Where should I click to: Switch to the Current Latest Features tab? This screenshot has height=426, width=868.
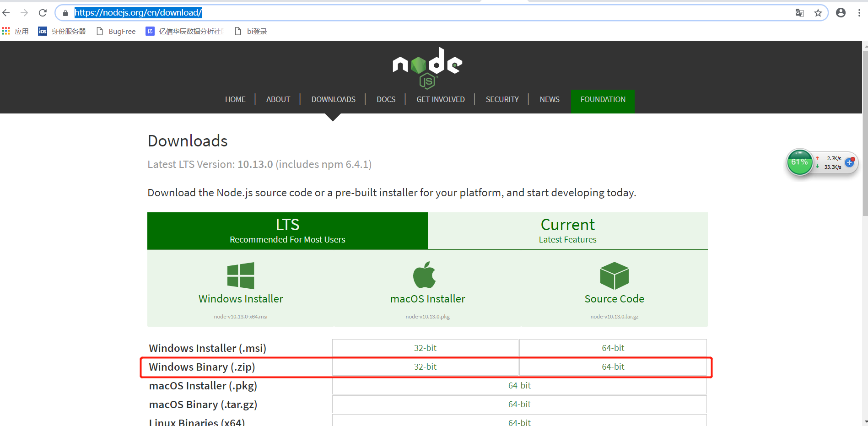pos(567,230)
